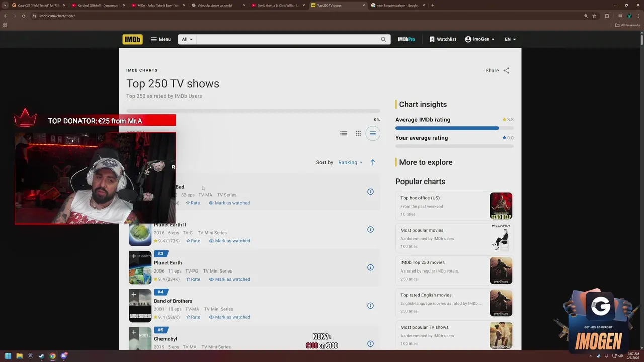644x362 pixels.
Task: Open info icon for Planet Earth
Action: click(370, 267)
